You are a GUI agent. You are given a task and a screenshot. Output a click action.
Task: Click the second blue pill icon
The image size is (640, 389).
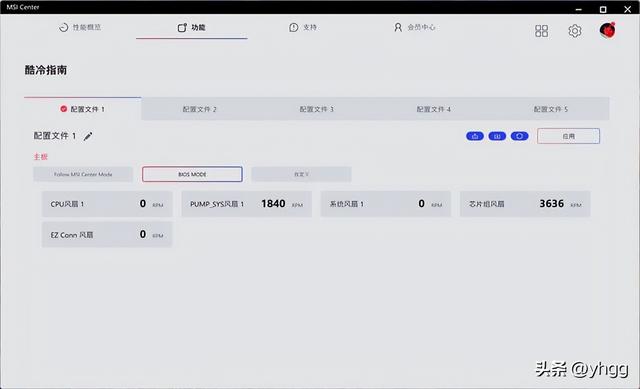[497, 136]
